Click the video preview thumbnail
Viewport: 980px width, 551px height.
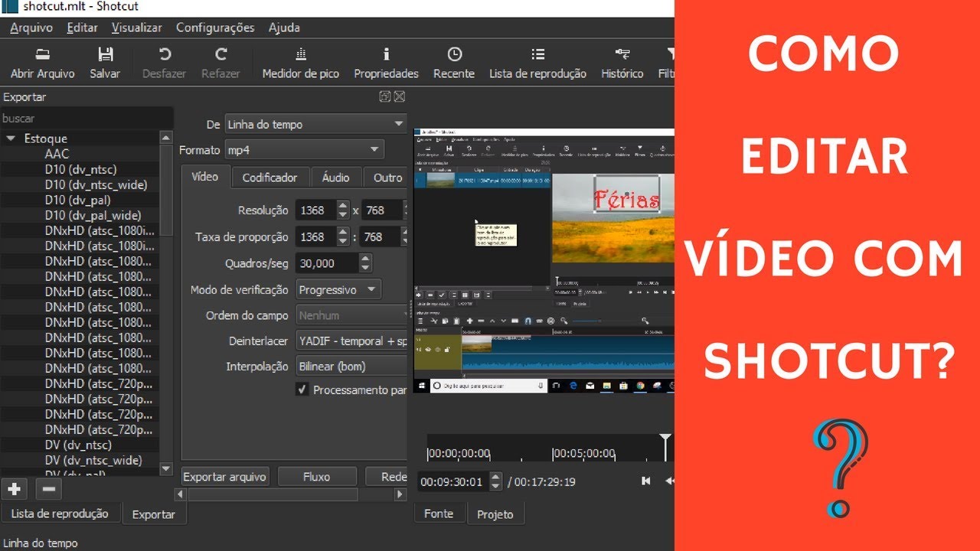pyautogui.click(x=544, y=261)
